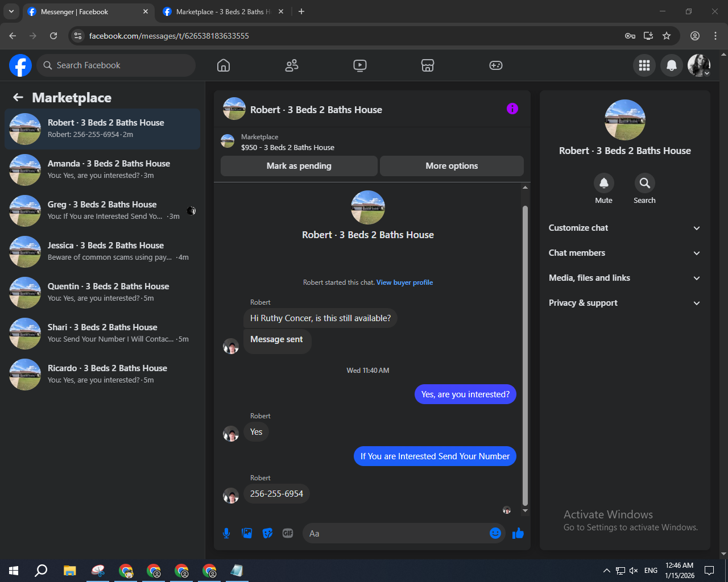Open Ricardo's conversation in the list
728x582 pixels.
click(x=102, y=375)
